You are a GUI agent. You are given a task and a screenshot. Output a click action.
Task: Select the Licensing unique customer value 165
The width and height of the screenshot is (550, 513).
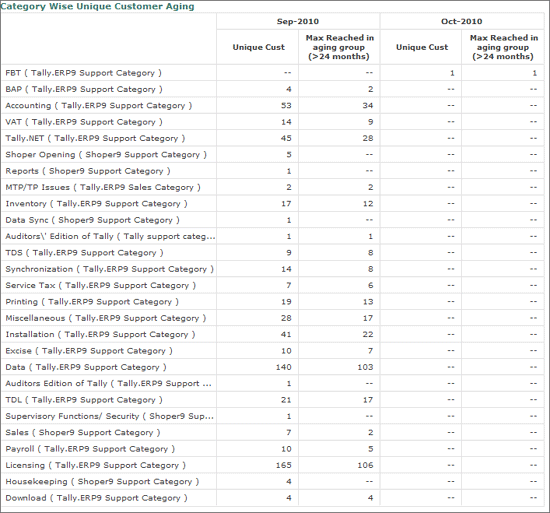coord(283,465)
